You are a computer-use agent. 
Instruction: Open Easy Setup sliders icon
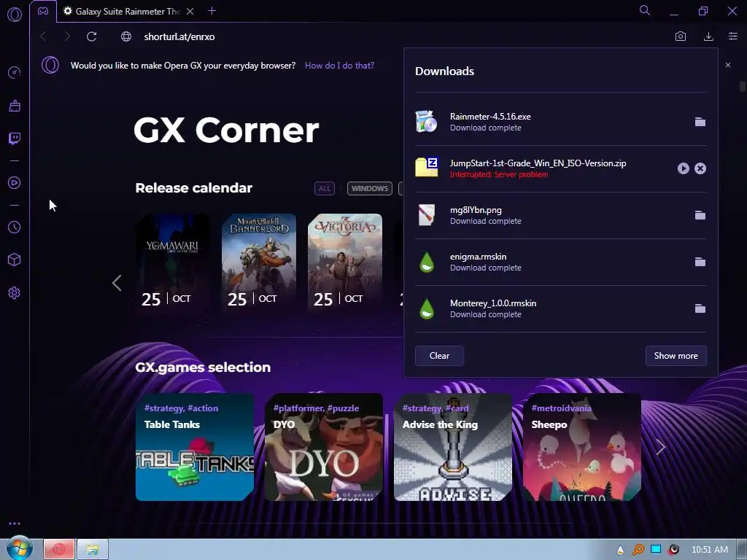coord(733,36)
